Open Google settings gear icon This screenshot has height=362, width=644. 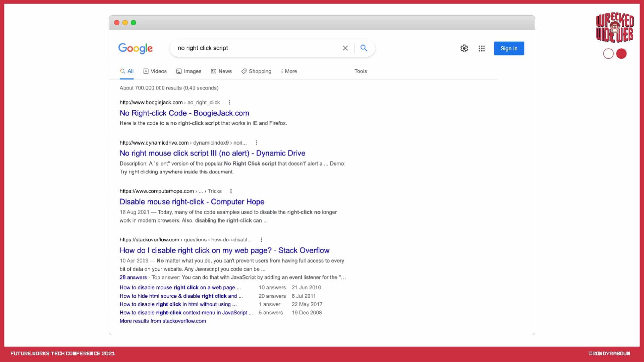point(464,48)
